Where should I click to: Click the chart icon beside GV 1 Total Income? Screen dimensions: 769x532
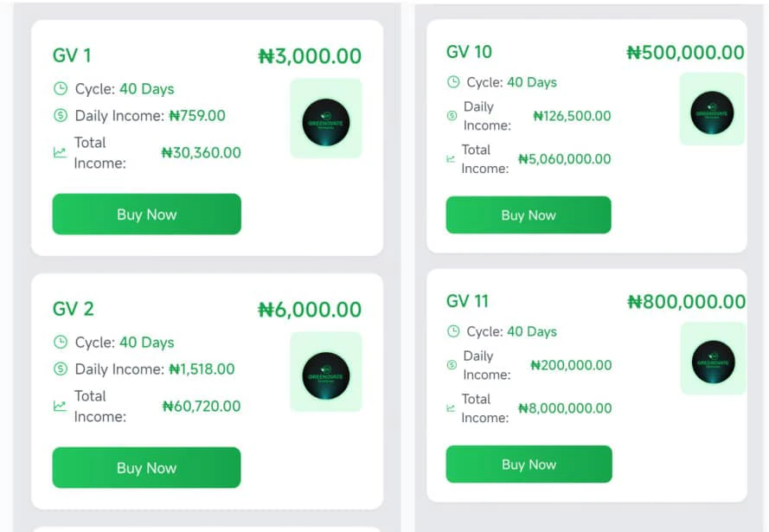pos(60,152)
